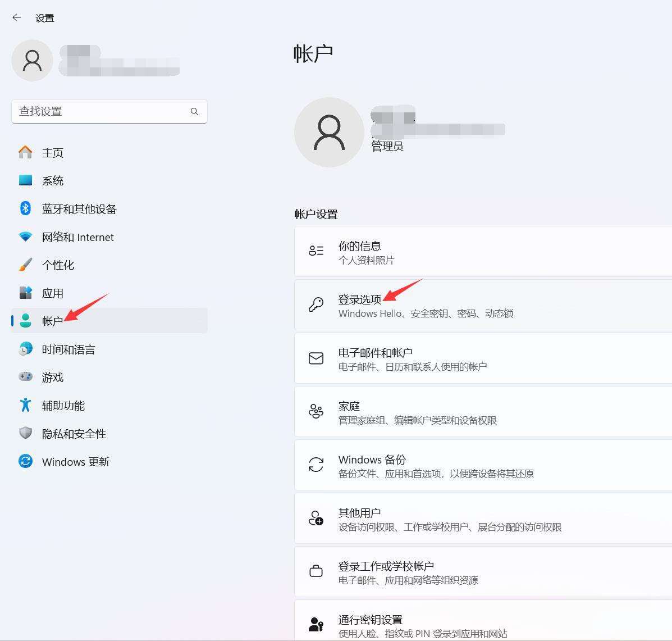Click the large profile avatar picture

point(329,132)
